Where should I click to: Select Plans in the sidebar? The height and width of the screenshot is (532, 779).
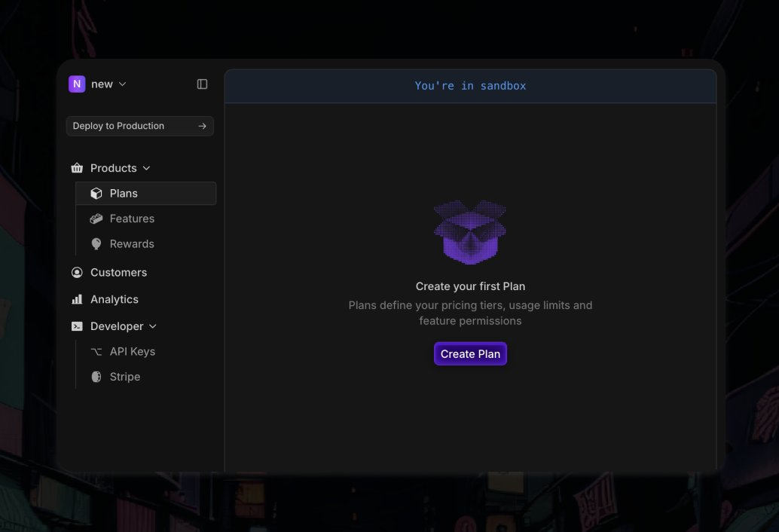point(124,193)
